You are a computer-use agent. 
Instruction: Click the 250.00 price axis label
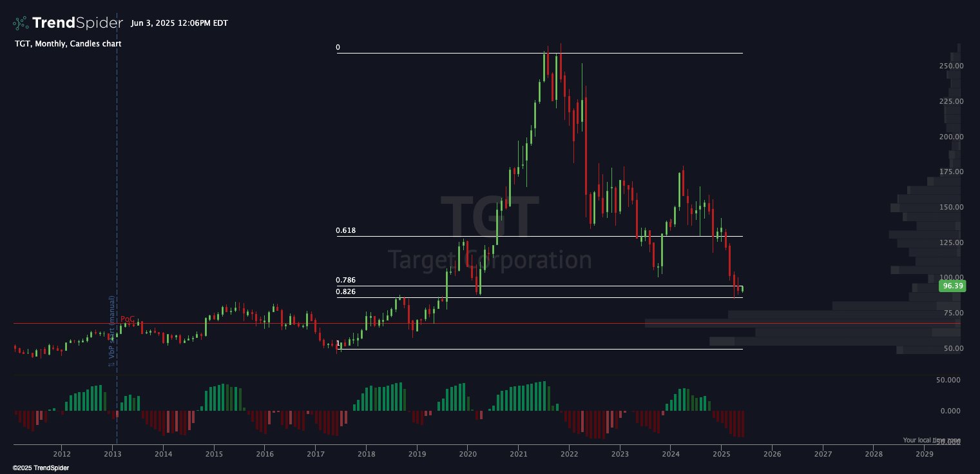(x=951, y=66)
